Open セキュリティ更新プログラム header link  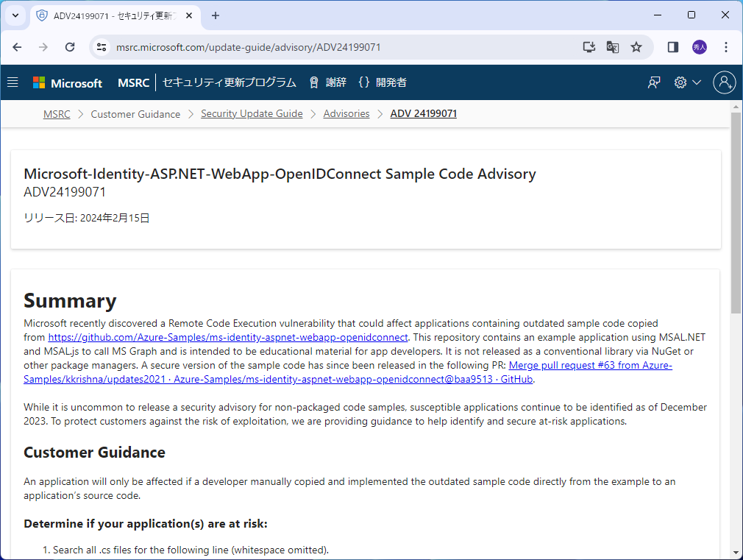[x=230, y=82]
